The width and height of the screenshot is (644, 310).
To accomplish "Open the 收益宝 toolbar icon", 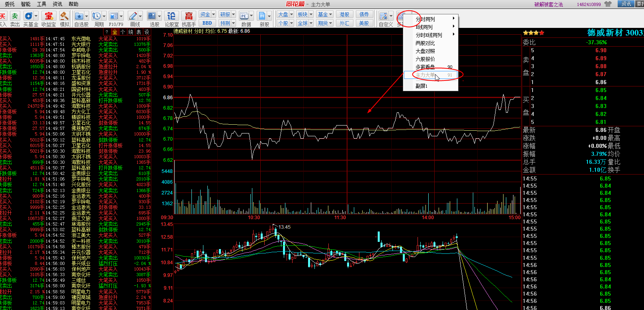I will click(x=49, y=16).
